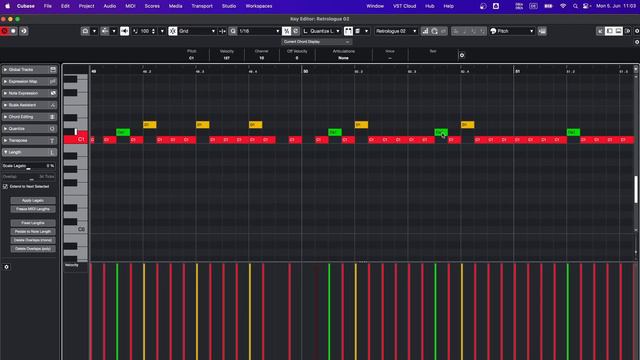Open the 1/16 quantize preset dropdown
This screenshot has height=360, width=640.
[x=260, y=31]
